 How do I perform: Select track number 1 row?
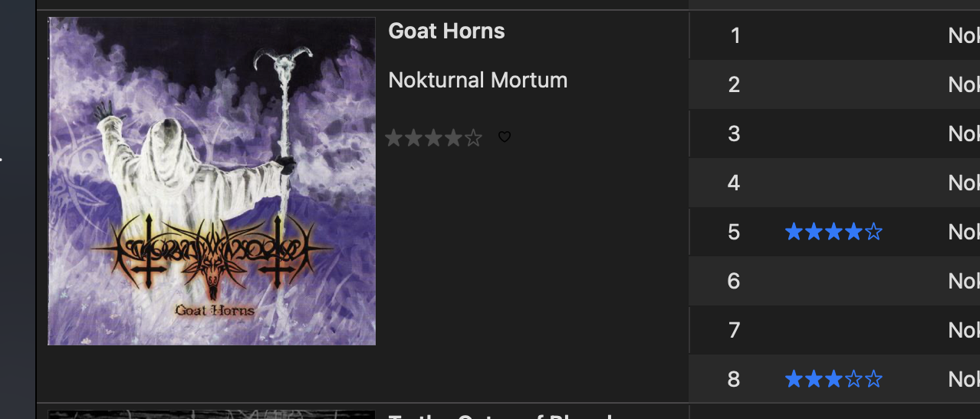(834, 35)
